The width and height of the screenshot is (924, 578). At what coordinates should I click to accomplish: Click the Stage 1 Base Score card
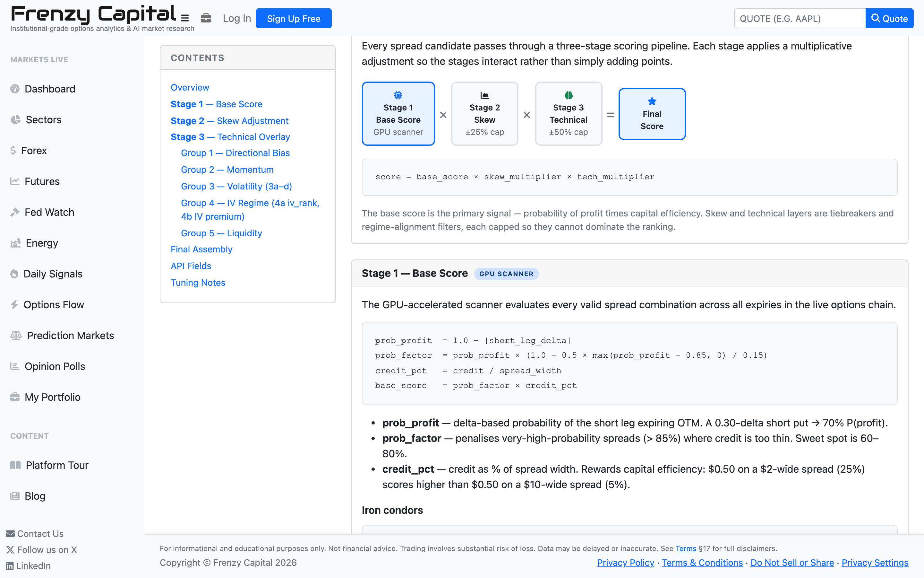pos(398,114)
